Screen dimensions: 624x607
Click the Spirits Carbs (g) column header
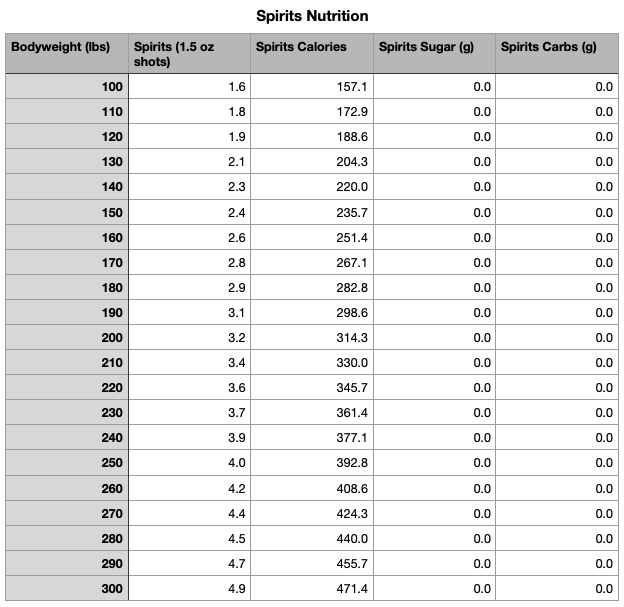[556, 54]
